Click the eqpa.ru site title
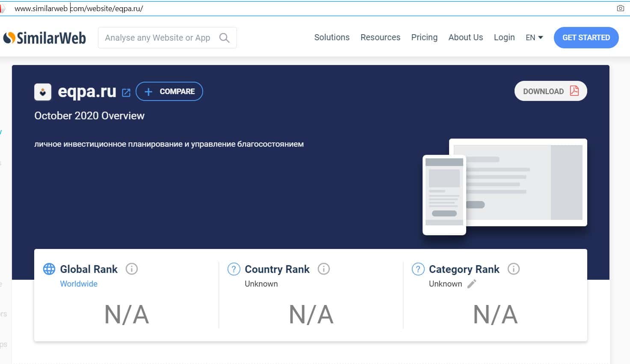Image resolution: width=630 pixels, height=364 pixels. point(87,92)
